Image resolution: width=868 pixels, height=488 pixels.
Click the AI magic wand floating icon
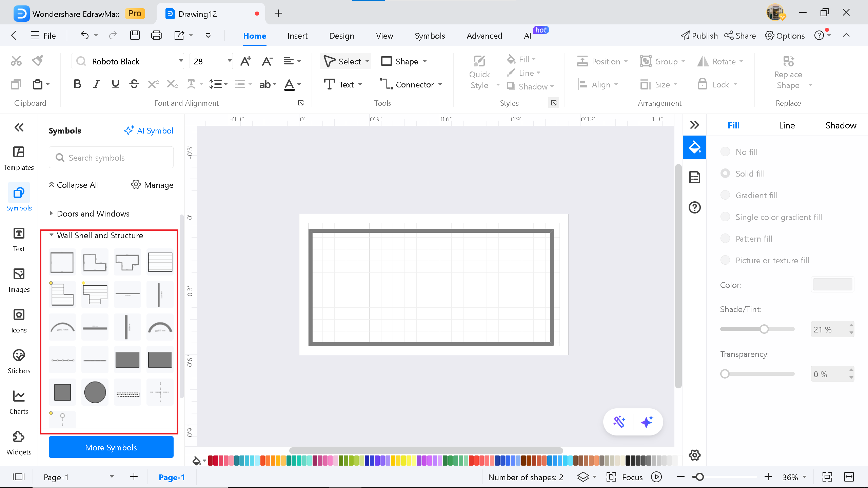619,422
